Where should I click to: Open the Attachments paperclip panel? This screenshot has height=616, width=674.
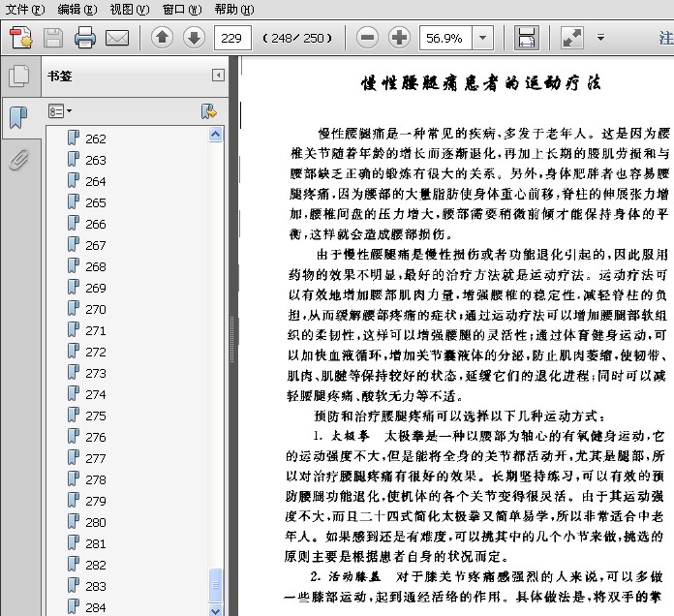pyautogui.click(x=19, y=160)
